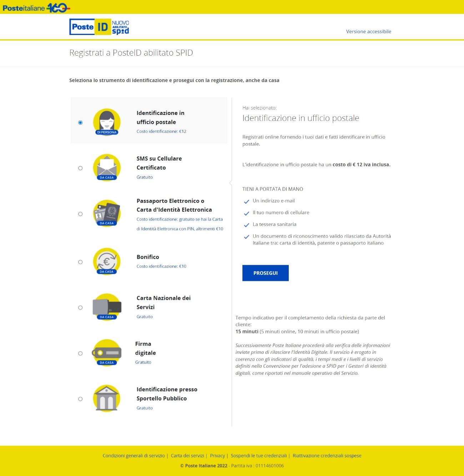Click the 'Bonifico' option title

pos(148,257)
